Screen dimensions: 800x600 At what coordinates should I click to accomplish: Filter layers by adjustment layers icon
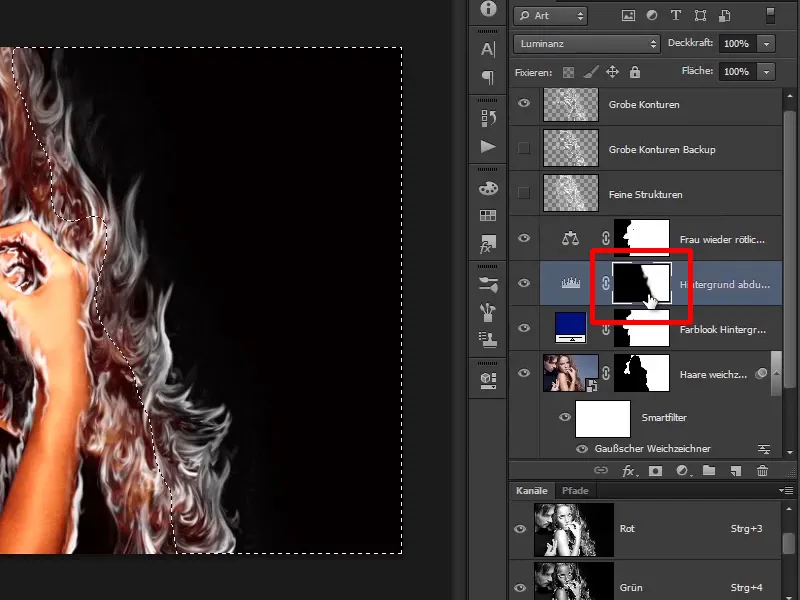[x=652, y=16]
